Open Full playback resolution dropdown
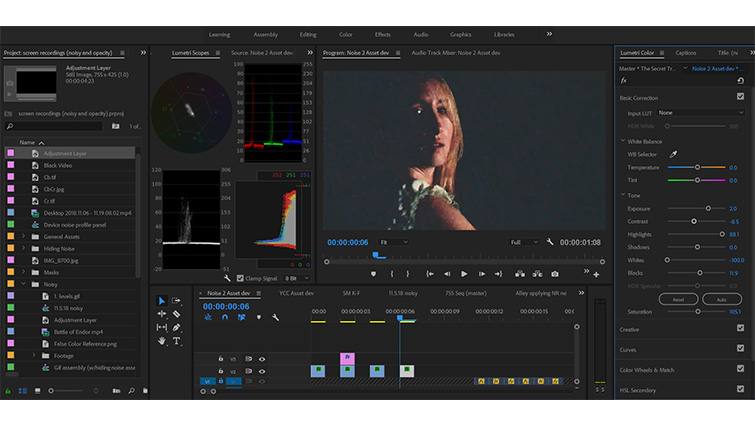The width and height of the screenshot is (755, 425). pos(524,242)
